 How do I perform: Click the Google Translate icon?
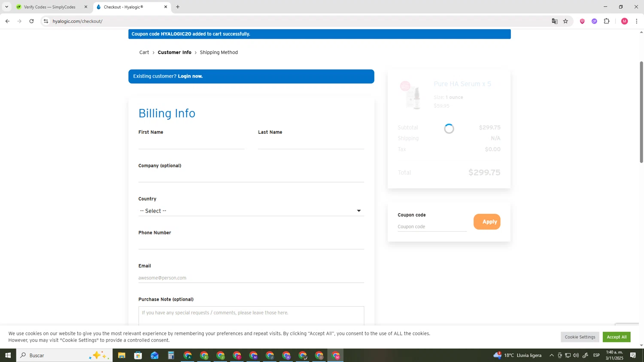(x=554, y=21)
